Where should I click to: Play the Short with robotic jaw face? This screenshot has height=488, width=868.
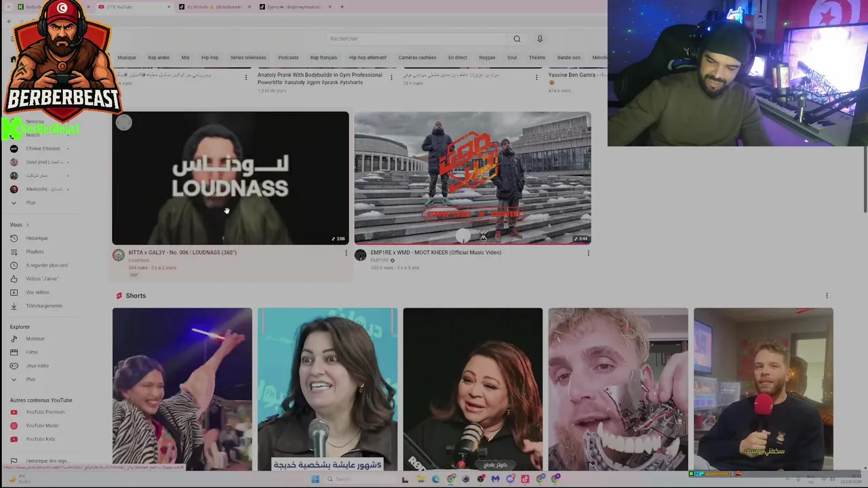[x=618, y=389]
